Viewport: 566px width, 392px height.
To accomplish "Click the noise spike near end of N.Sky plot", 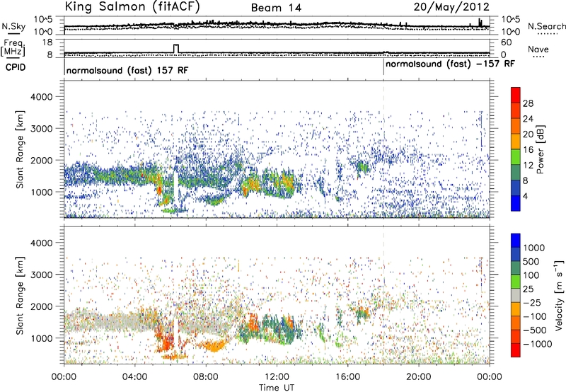I will point(480,23).
